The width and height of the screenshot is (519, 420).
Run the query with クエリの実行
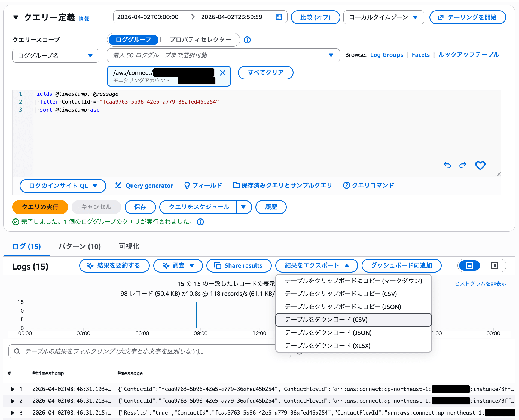(x=40, y=207)
